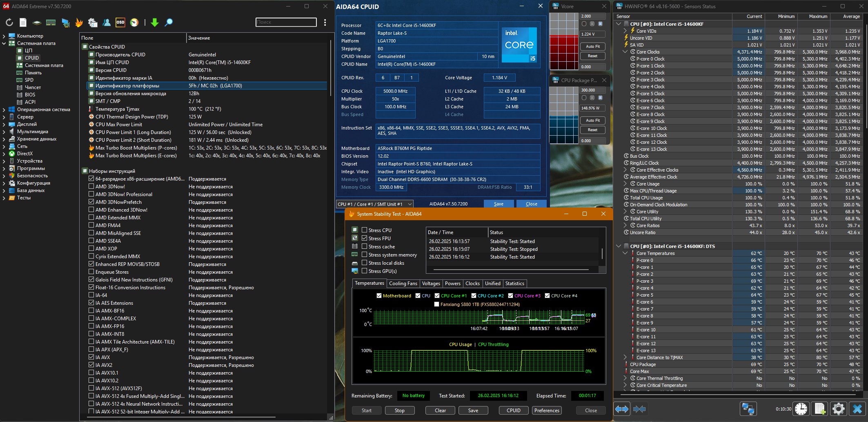Enable Stress system memory checkbox
This screenshot has width=868, height=422.
coord(365,255)
